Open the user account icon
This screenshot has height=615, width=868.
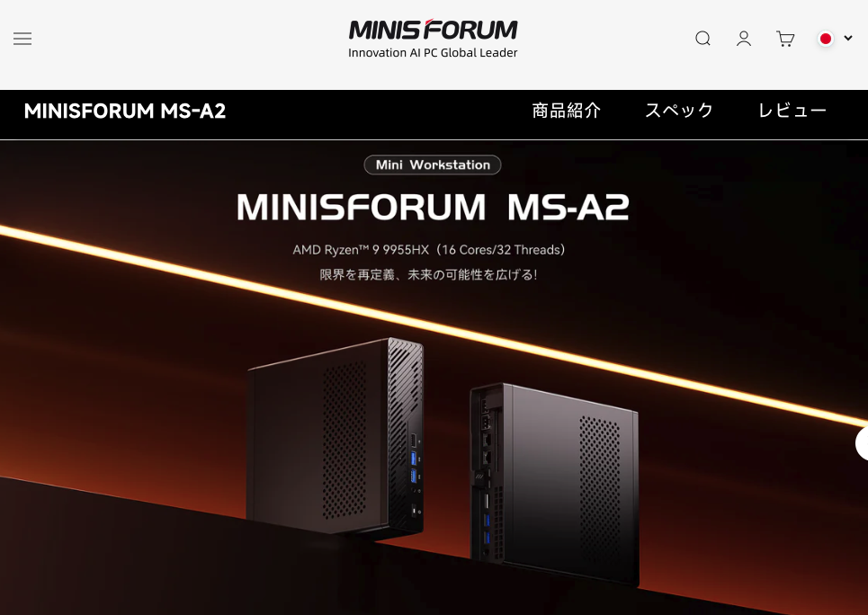pyautogui.click(x=744, y=39)
